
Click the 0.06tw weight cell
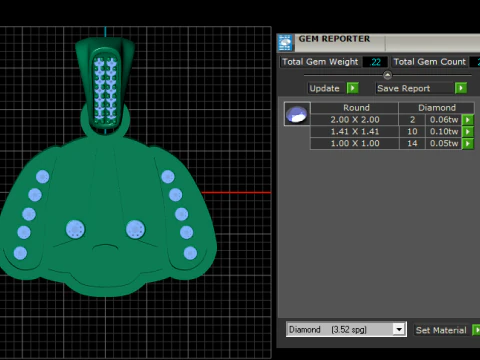[x=444, y=120]
